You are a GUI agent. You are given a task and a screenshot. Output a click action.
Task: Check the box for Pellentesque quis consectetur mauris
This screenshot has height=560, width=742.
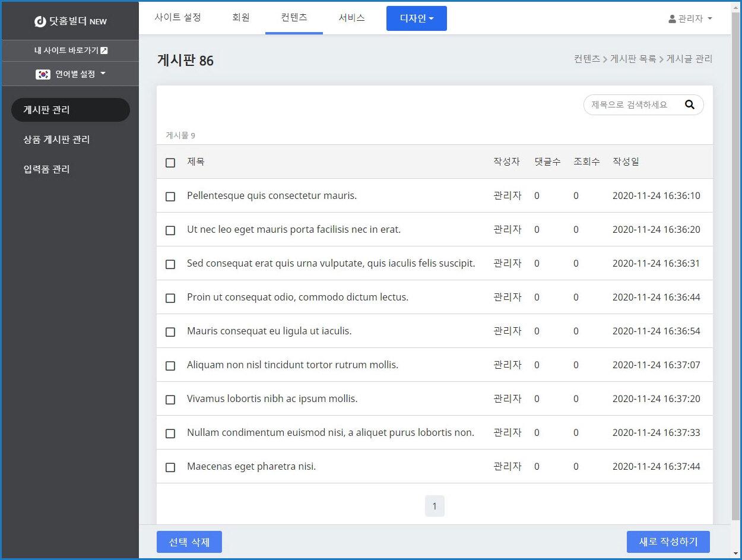[x=170, y=197]
